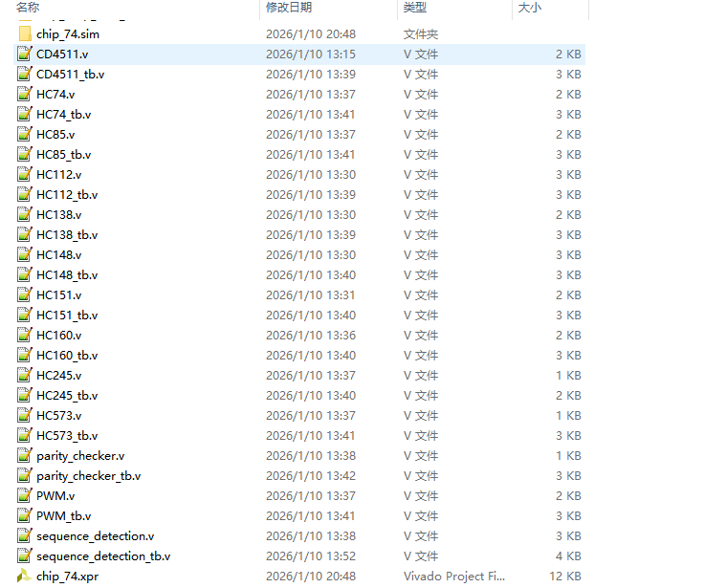The width and height of the screenshot is (704, 588).
Task: Select the HC138_tb.v file icon
Action: pyautogui.click(x=25, y=235)
